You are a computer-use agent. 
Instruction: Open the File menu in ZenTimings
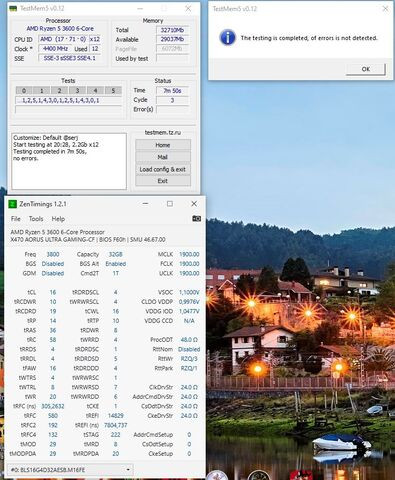point(16,219)
